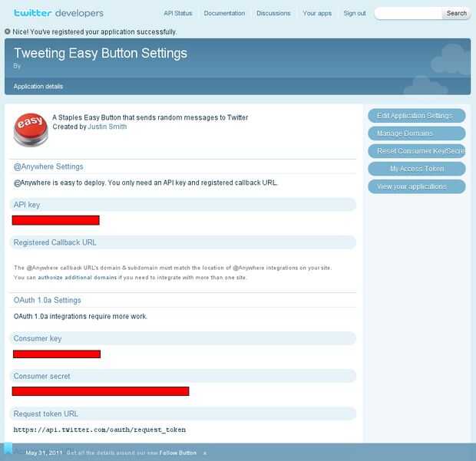Go to Discussions
476x461 pixels.
[x=273, y=13]
